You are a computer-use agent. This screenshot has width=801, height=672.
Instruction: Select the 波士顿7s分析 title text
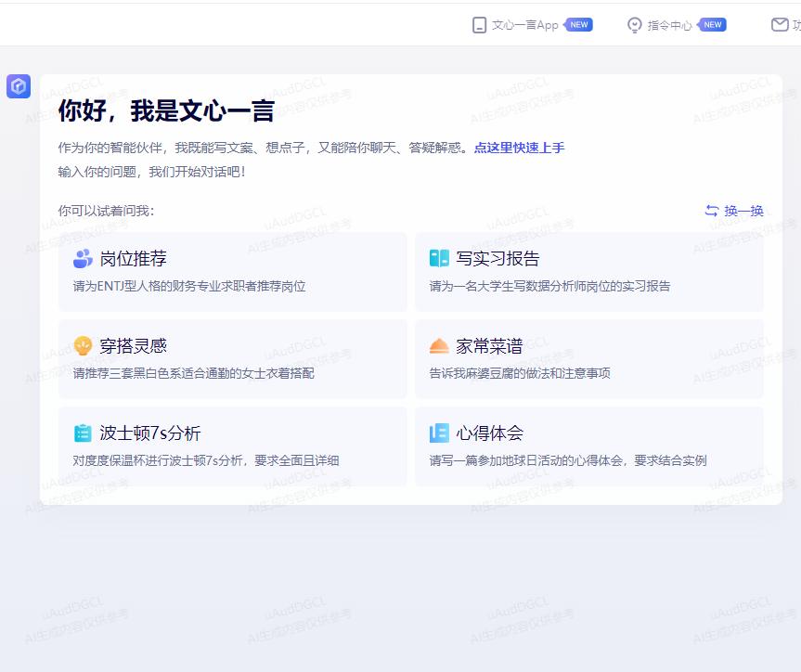pos(150,433)
